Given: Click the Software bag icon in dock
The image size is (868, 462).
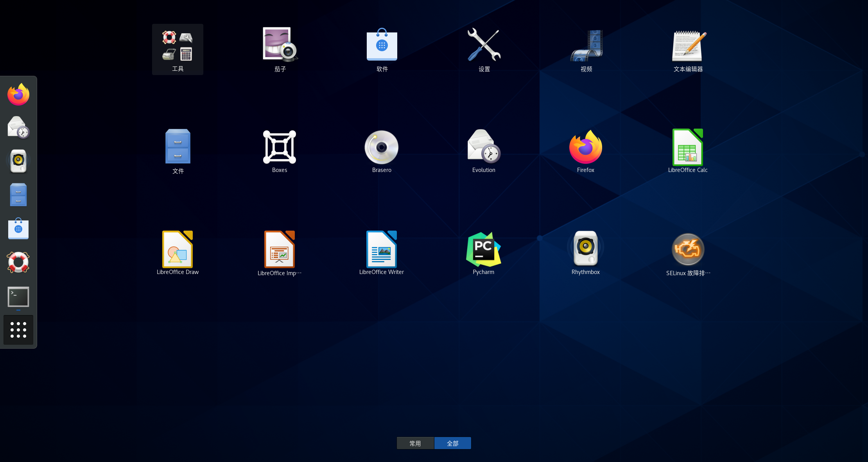Looking at the screenshot, I should [18, 228].
